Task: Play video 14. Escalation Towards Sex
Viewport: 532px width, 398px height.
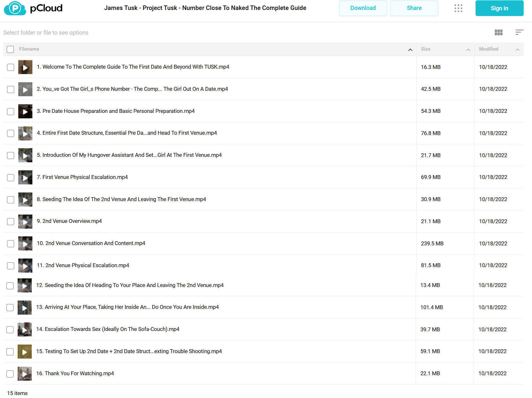Action: 25,329
